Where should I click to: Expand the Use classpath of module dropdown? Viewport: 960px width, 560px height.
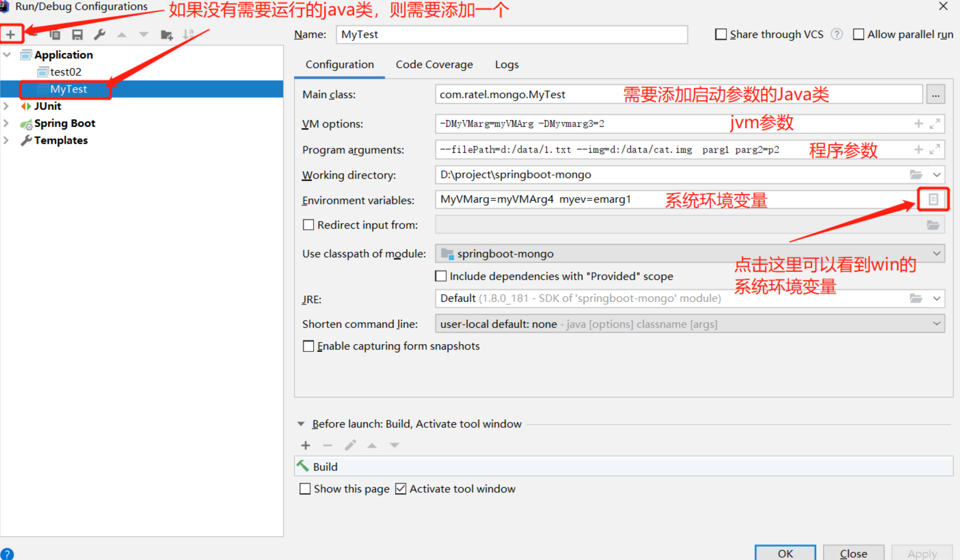point(937,253)
